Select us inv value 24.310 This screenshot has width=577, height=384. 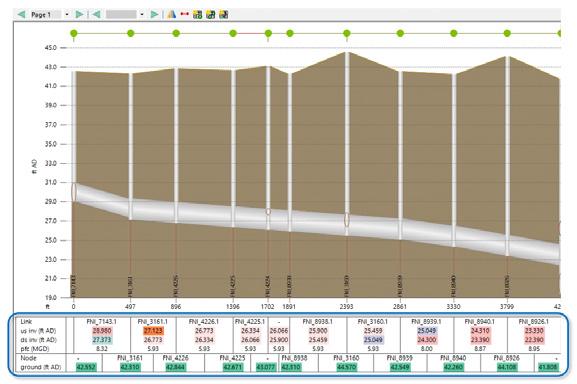point(480,331)
